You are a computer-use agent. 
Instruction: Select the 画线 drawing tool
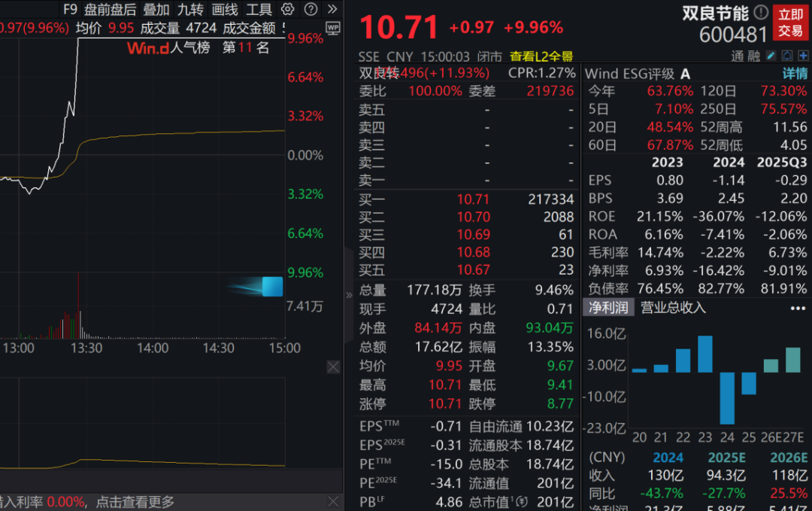pyautogui.click(x=225, y=9)
